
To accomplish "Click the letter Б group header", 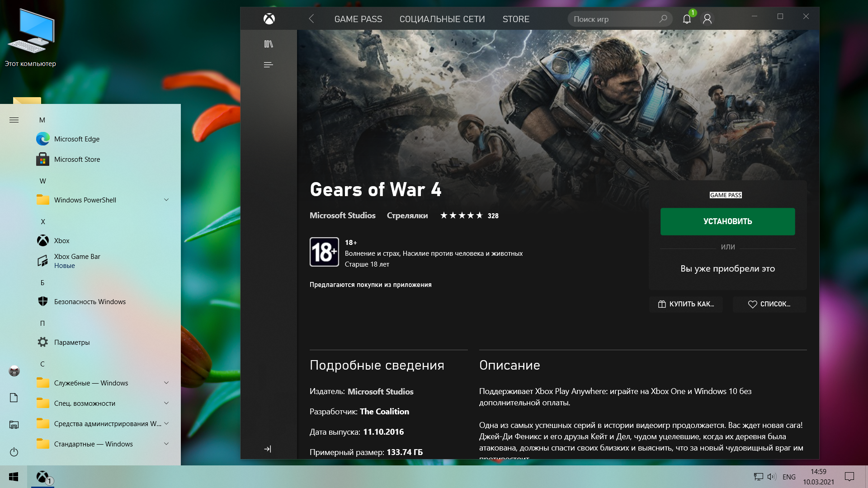I will [42, 282].
